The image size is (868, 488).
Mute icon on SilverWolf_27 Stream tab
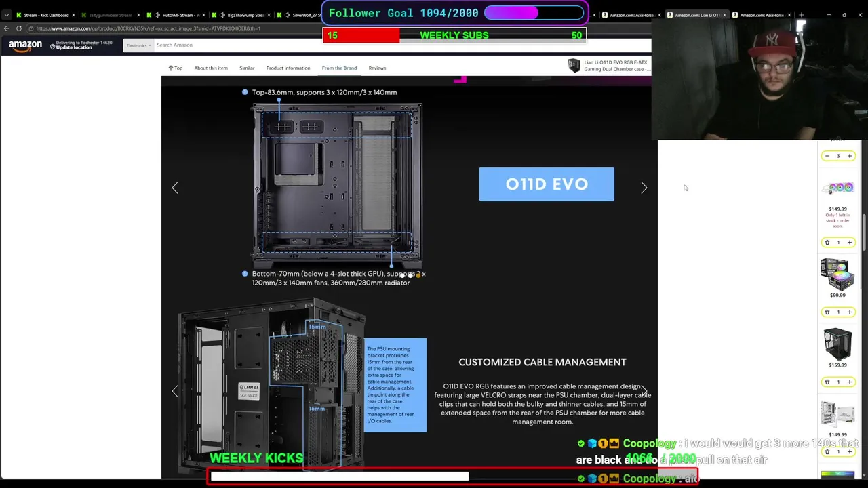click(287, 15)
